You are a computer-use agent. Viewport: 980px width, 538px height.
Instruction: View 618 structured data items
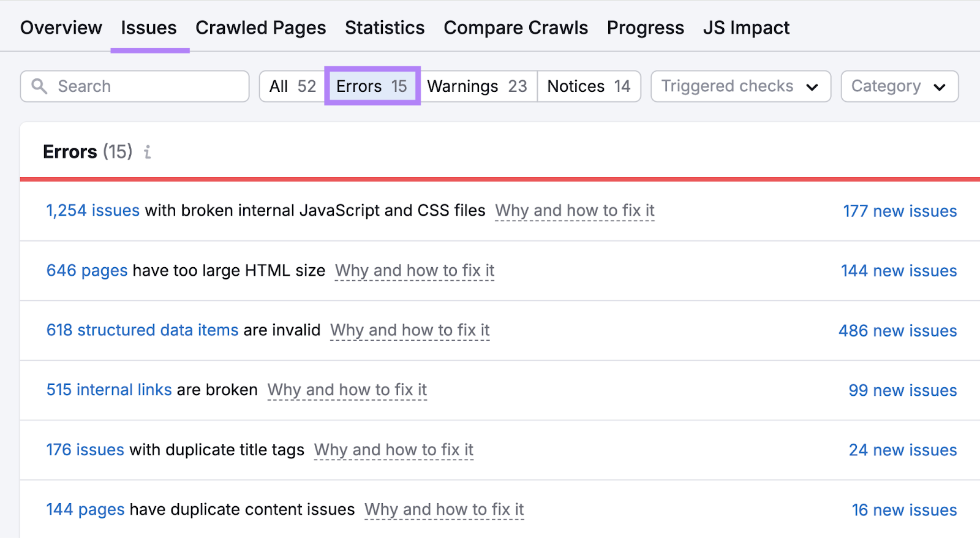point(142,330)
